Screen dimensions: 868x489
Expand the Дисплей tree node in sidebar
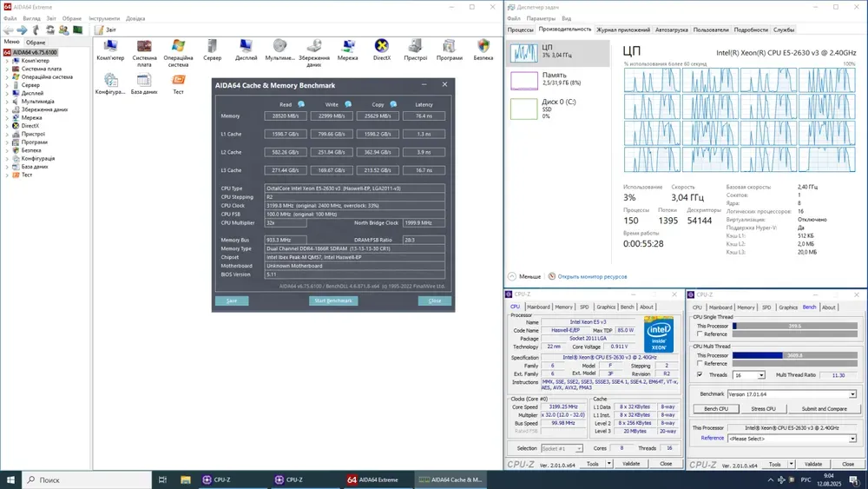8,94
